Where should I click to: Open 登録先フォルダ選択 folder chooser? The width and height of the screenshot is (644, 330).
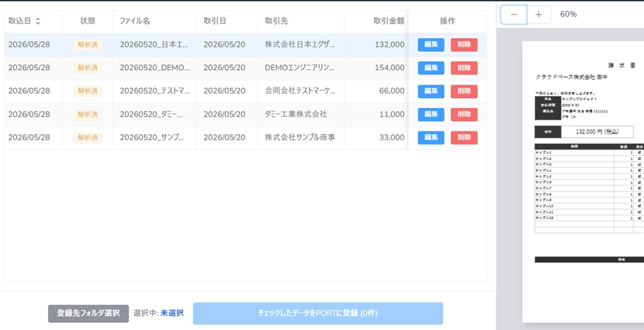coord(88,313)
